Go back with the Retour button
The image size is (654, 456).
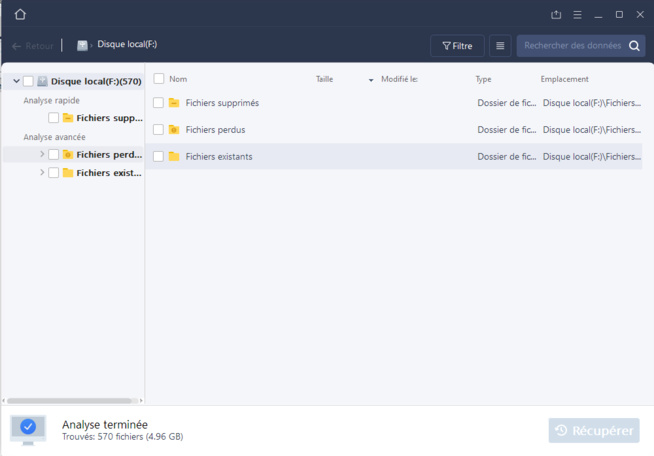point(33,46)
